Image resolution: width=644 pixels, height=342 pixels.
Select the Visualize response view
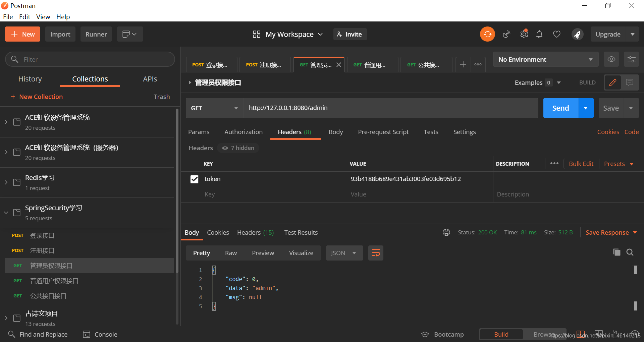pos(301,253)
